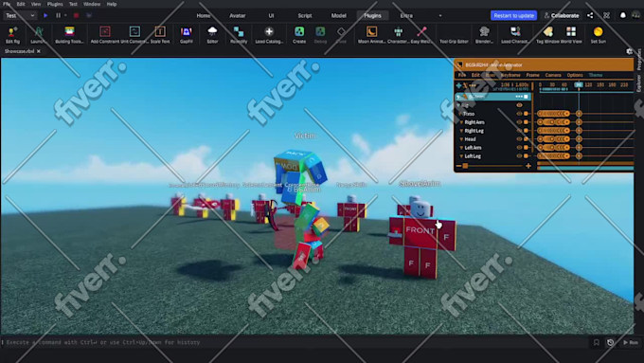
Task: Toggle visibility eye for Right Leg track
Action: pos(519,131)
